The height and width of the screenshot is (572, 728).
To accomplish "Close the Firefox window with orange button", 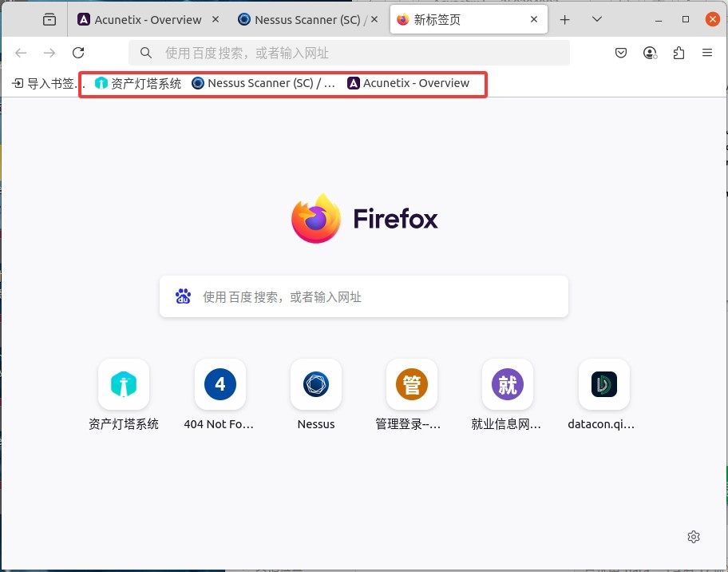I will pyautogui.click(x=713, y=19).
